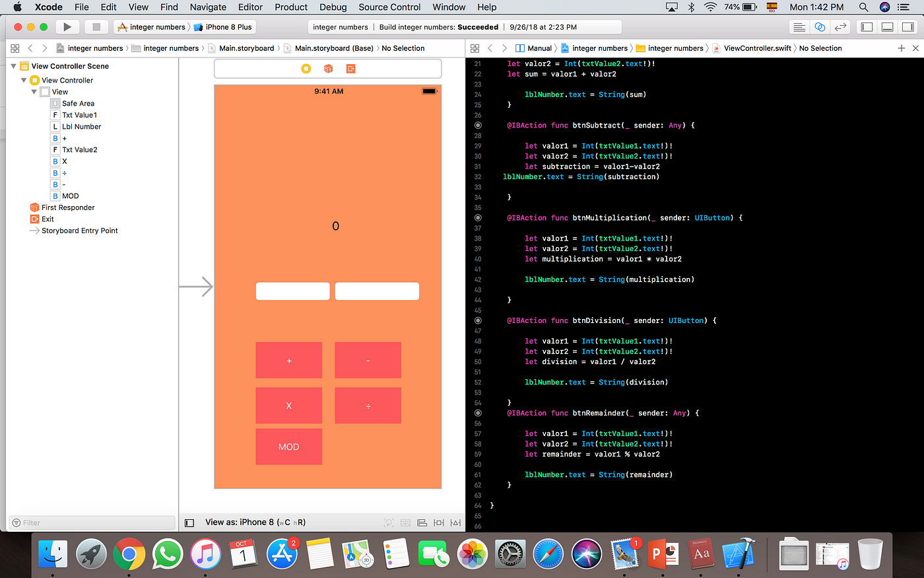Open Resolve Auto Layout Issues tool
Image resolution: width=924 pixels, height=578 pixels.
(455, 523)
